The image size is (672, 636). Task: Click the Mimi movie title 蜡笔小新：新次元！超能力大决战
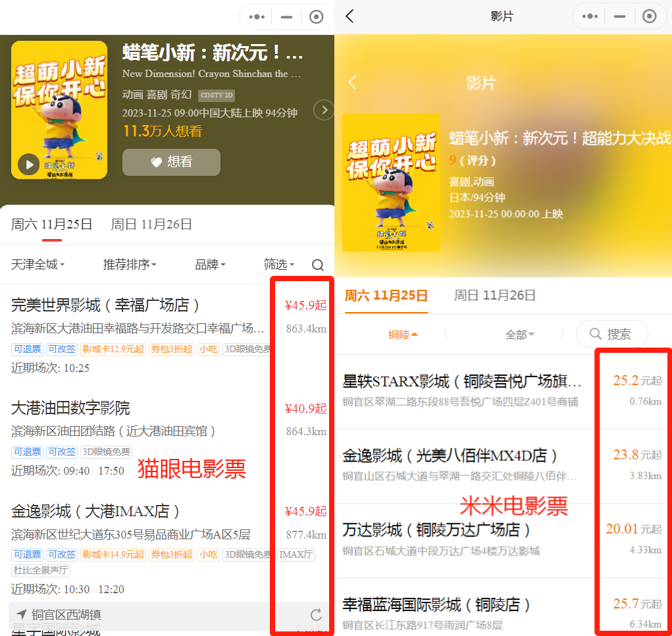point(559,138)
